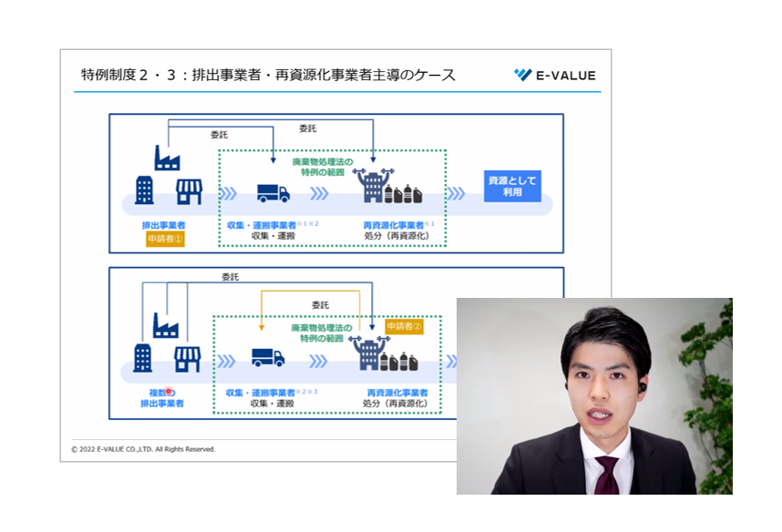Click 委託 label on upper diagram's arrow to recycling plant
782x532 pixels.
pyautogui.click(x=308, y=128)
